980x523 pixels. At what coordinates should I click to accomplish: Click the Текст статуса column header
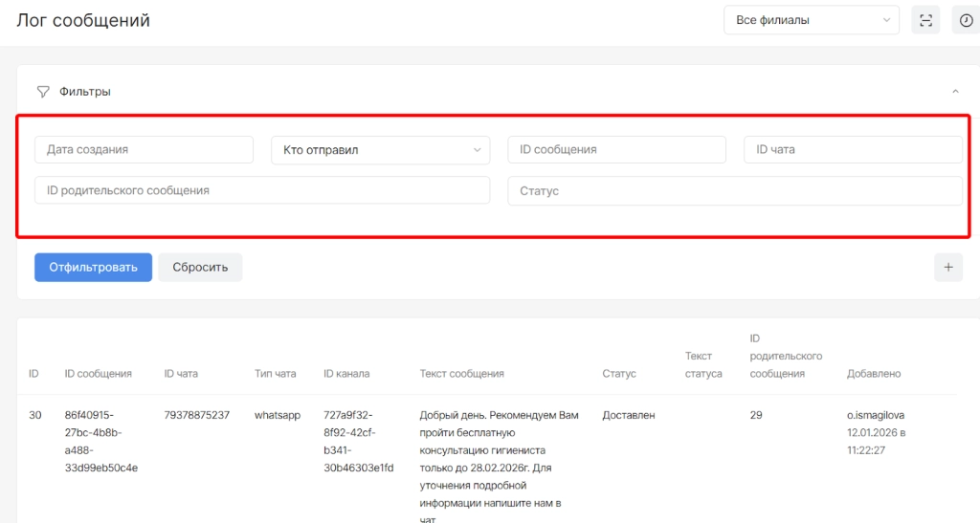[x=703, y=364]
